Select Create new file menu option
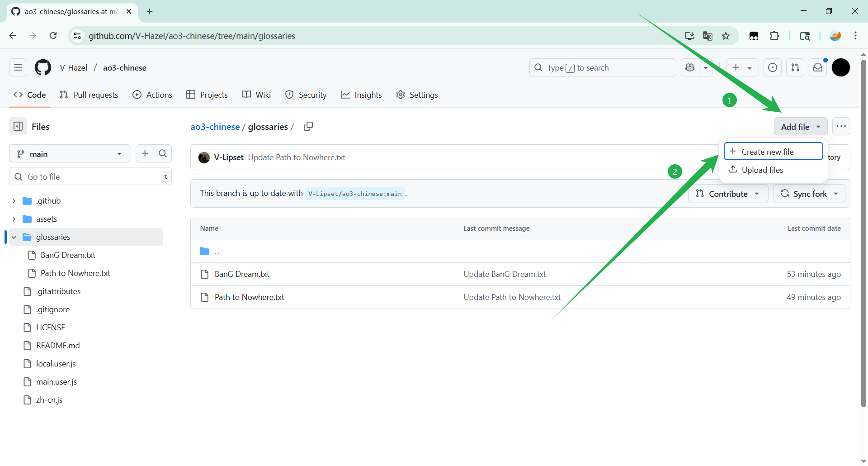 pos(773,152)
